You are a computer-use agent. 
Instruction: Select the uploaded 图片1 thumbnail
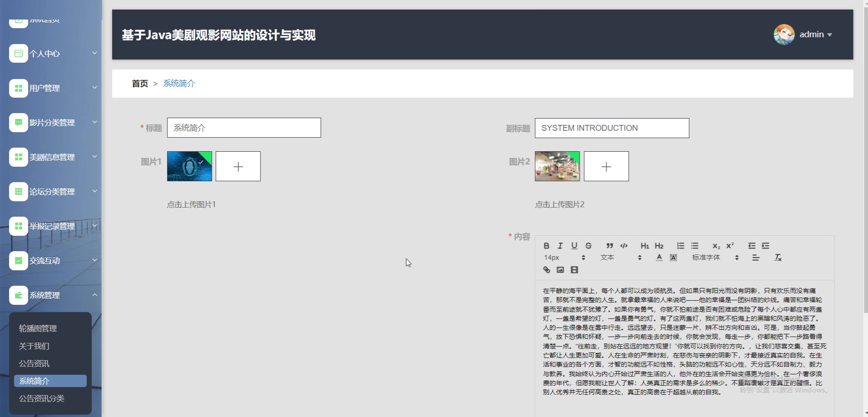(x=189, y=166)
